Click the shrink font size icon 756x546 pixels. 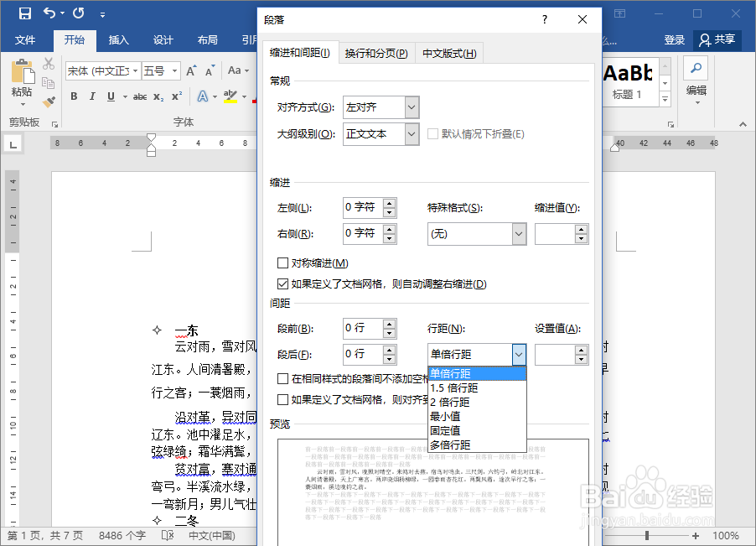(210, 71)
